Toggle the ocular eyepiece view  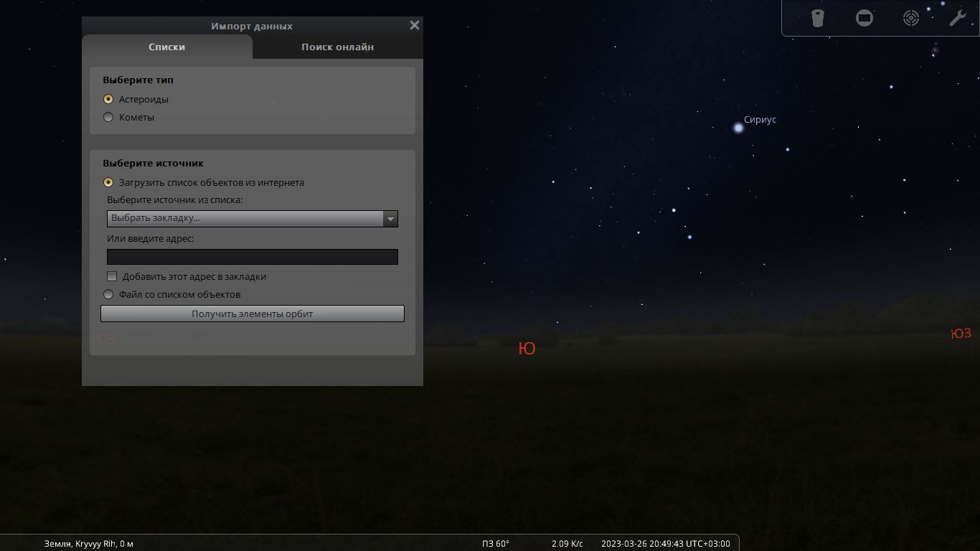click(x=817, y=18)
